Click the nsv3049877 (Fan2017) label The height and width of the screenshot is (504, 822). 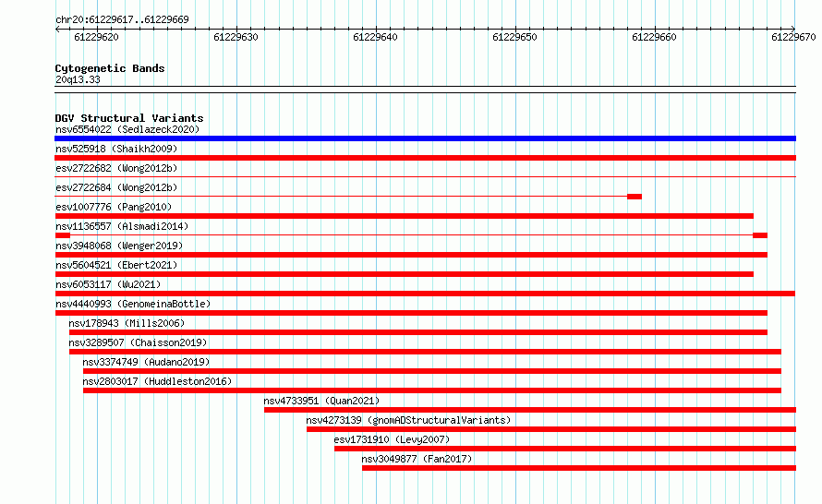[417, 459]
